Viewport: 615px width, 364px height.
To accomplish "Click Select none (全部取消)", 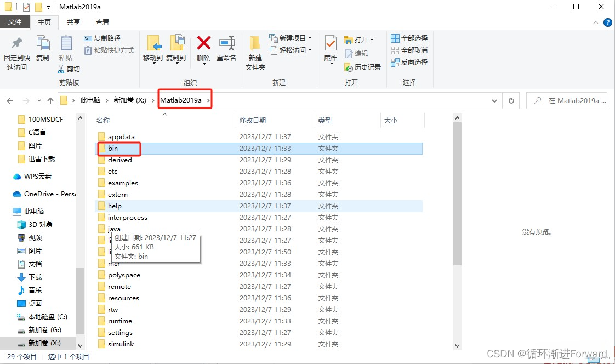I will [x=409, y=50].
